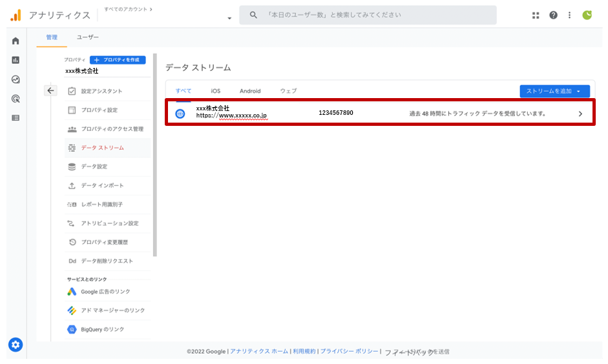Open the ストリームを追加 dropdown button
The width and height of the screenshot is (608, 364).
pos(554,91)
